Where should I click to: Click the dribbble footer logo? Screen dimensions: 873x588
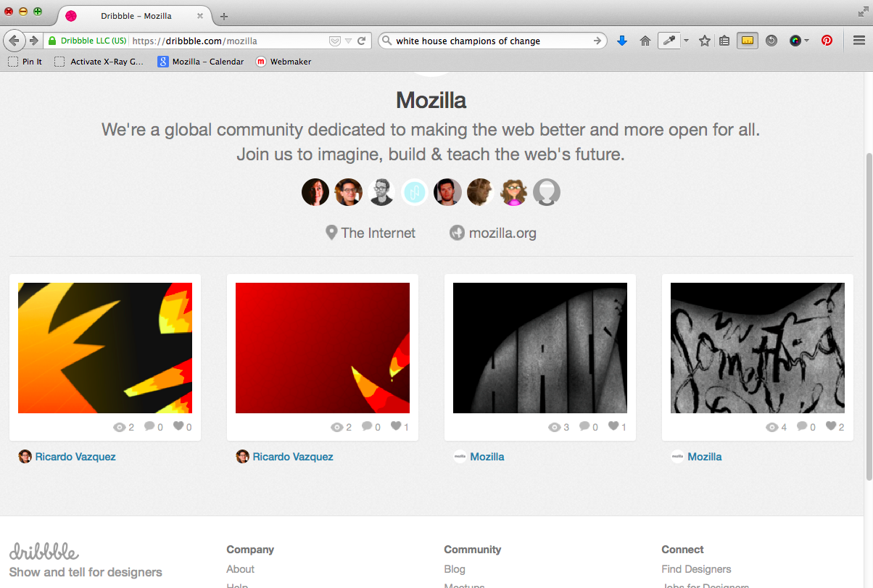(x=44, y=552)
